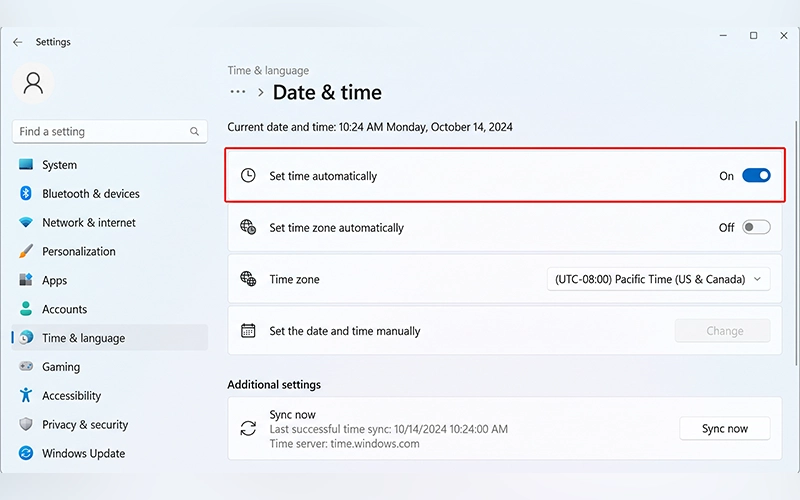
Task: Click Current date and time text line
Action: pyautogui.click(x=370, y=127)
